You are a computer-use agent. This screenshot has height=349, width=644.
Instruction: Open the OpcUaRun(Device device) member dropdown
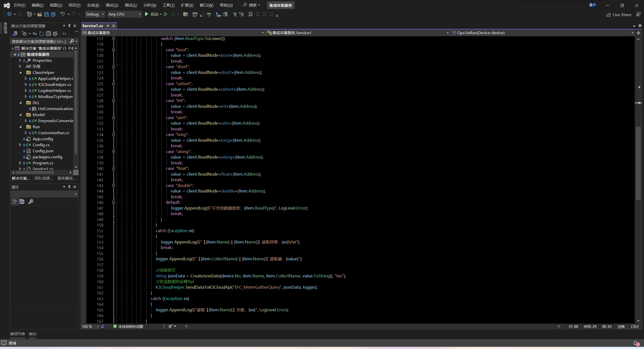(x=542, y=33)
